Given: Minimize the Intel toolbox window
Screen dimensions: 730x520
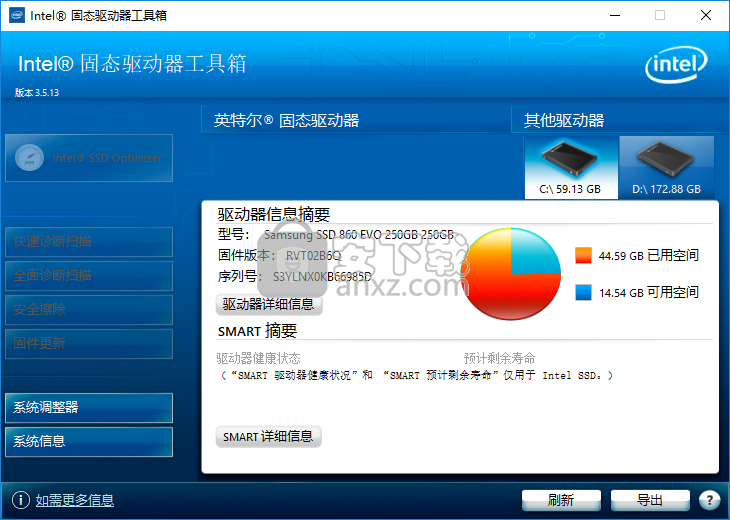Looking at the screenshot, I should click(x=615, y=15).
